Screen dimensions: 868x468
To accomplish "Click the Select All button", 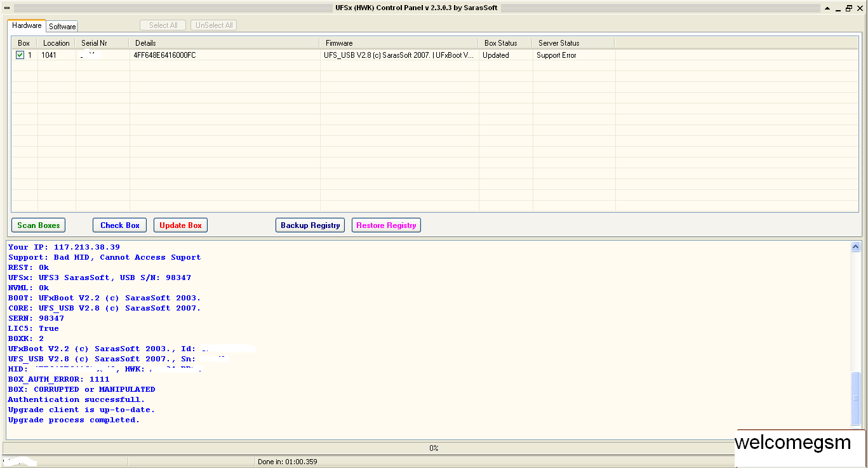I will click(163, 25).
